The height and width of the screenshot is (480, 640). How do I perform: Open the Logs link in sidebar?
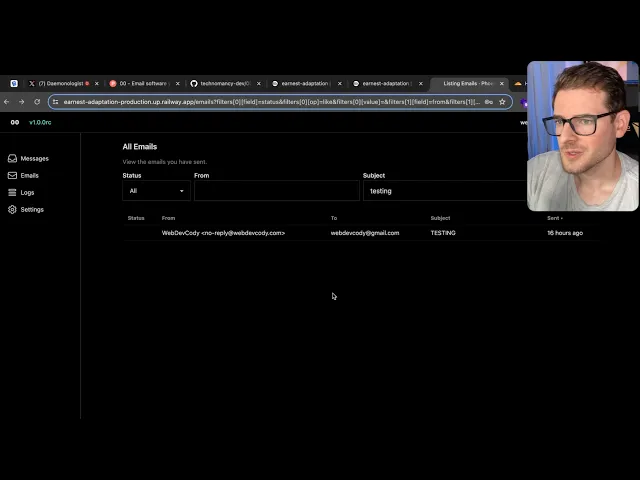coord(27,193)
